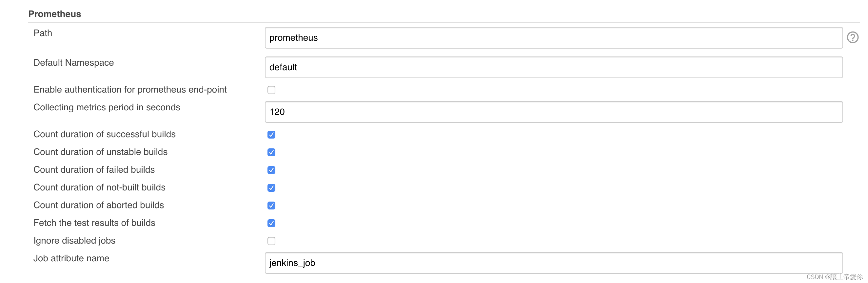Uncheck Fetch the test results of builds
This screenshot has height=283, width=868.
click(x=271, y=223)
